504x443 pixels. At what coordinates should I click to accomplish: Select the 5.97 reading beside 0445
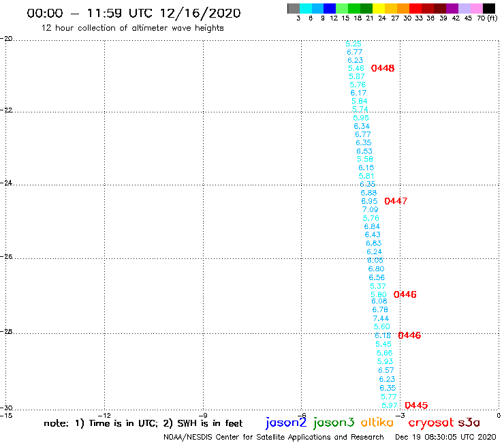coord(390,406)
